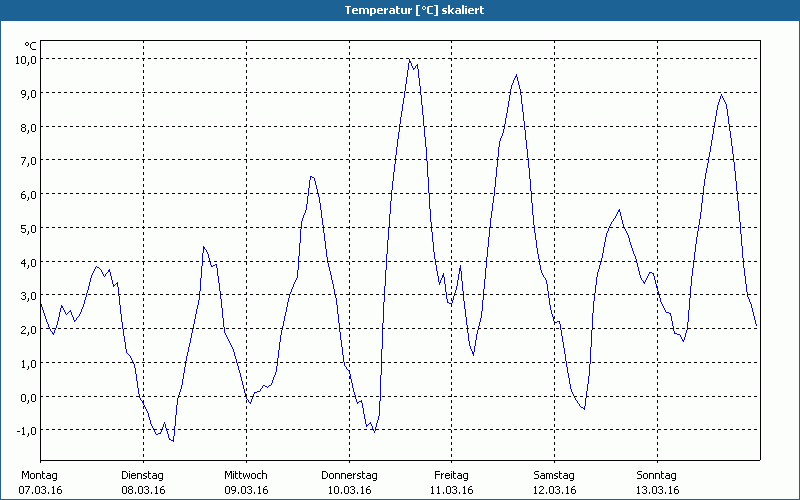
Task: Click the Sonntag day label
Action: (657, 475)
